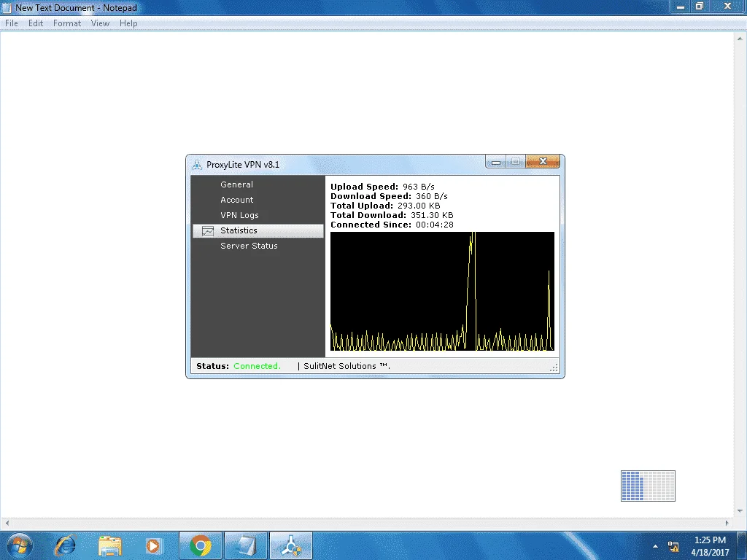This screenshot has height=560, width=747.
Task: Click the taskbar clock showing 1:25 PM
Action: 710,546
